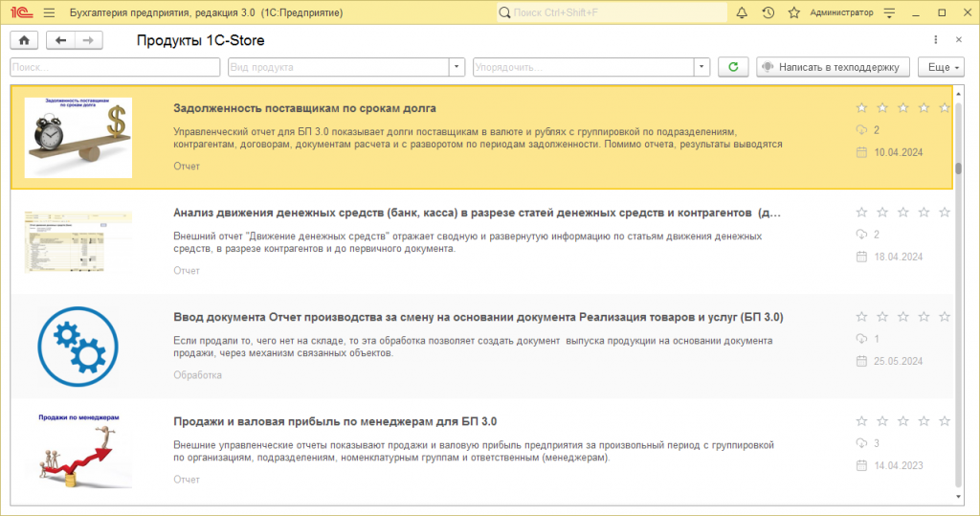Rate Продажи и валовая прибыль with second star
Image resolution: width=980 pixels, height=516 pixels.
(x=882, y=421)
